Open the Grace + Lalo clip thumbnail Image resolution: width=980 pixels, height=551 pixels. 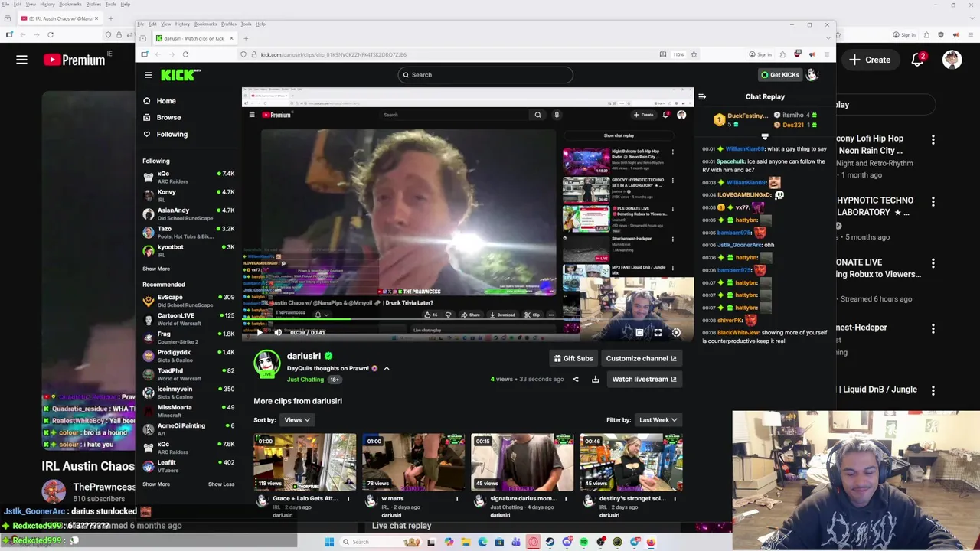coord(305,462)
